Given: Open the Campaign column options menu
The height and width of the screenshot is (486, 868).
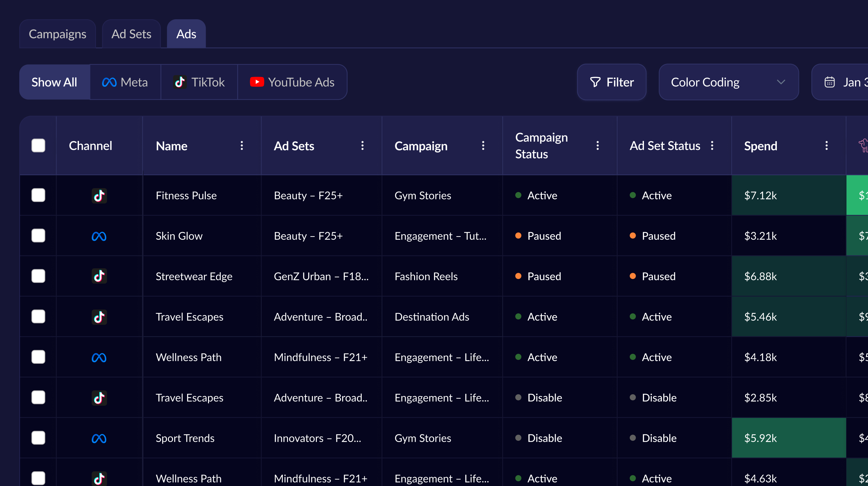Looking at the screenshot, I should pyautogui.click(x=483, y=146).
